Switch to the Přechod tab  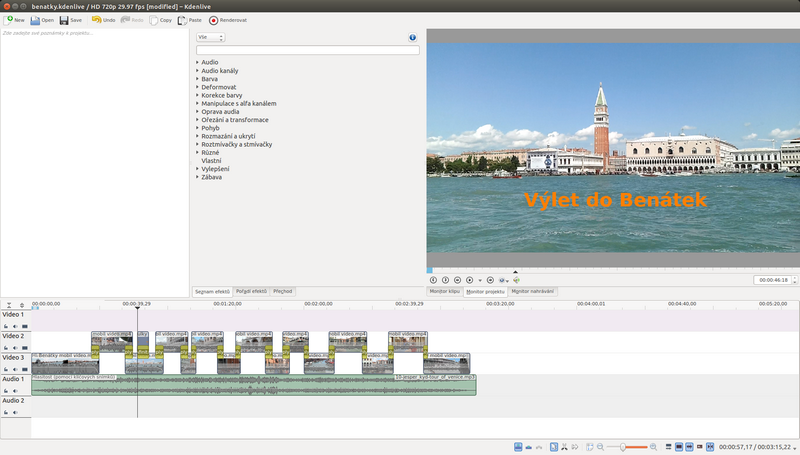pyautogui.click(x=283, y=292)
